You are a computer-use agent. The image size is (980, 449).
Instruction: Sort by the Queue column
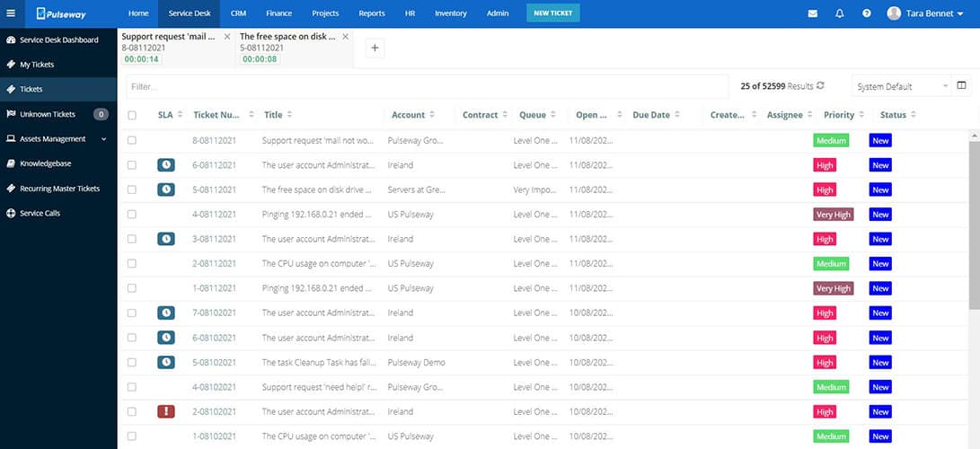(553, 115)
